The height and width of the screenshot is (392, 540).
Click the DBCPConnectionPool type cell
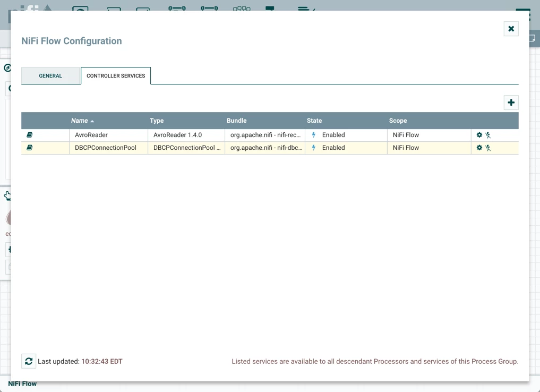pos(186,148)
